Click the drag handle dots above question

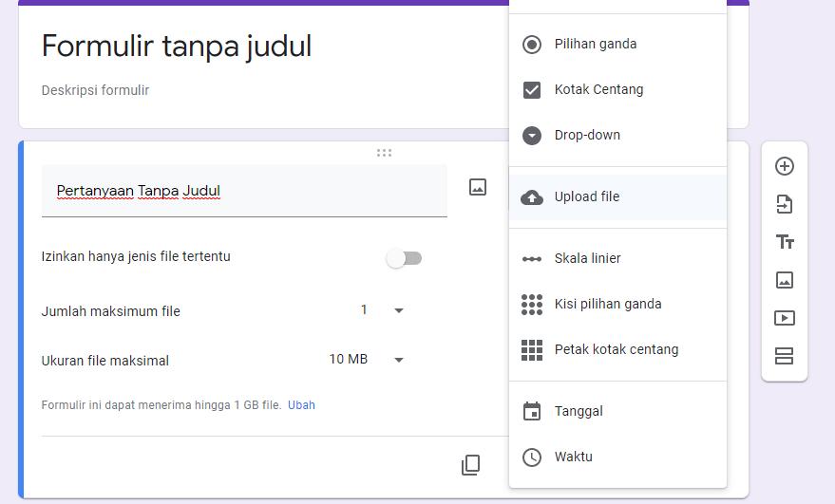pos(384,153)
